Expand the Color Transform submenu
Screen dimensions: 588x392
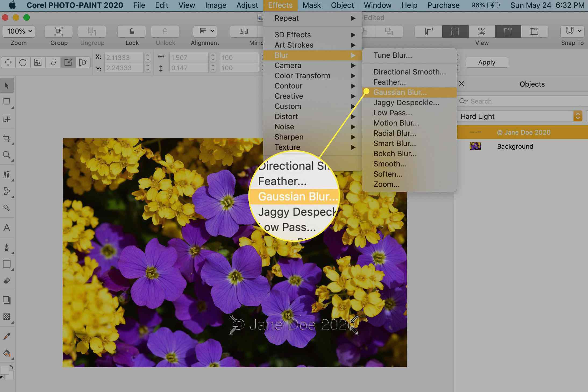tap(313, 76)
